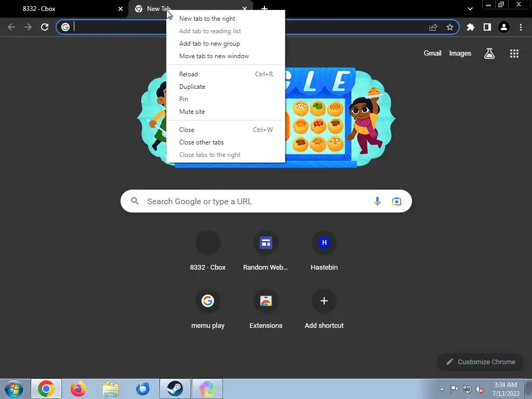
Task: Open the Gmail link
Action: tap(432, 54)
